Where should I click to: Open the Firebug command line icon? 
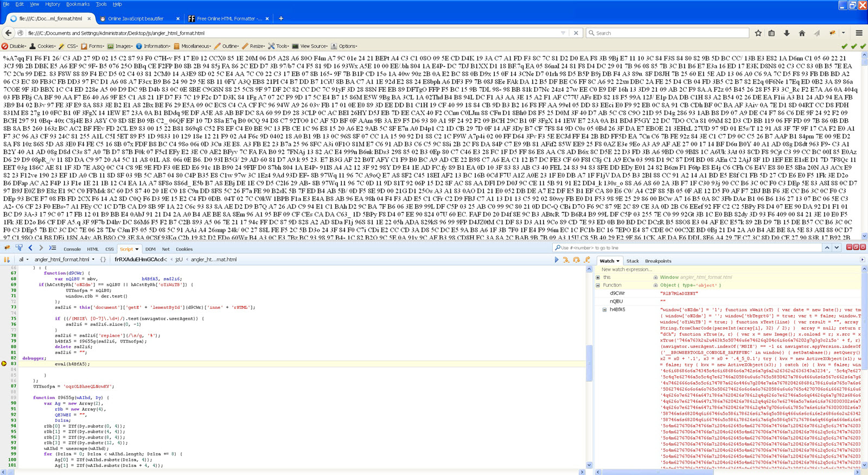click(x=53, y=248)
